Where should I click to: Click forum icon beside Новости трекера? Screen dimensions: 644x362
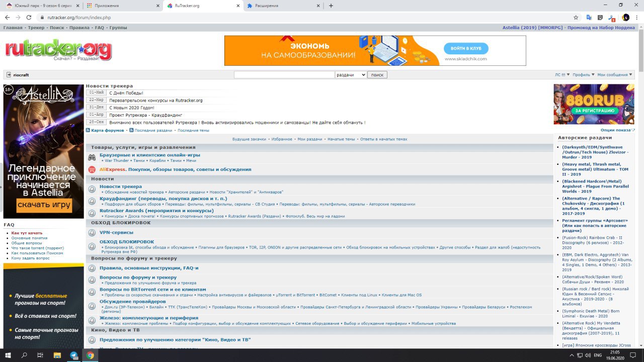[x=92, y=189]
